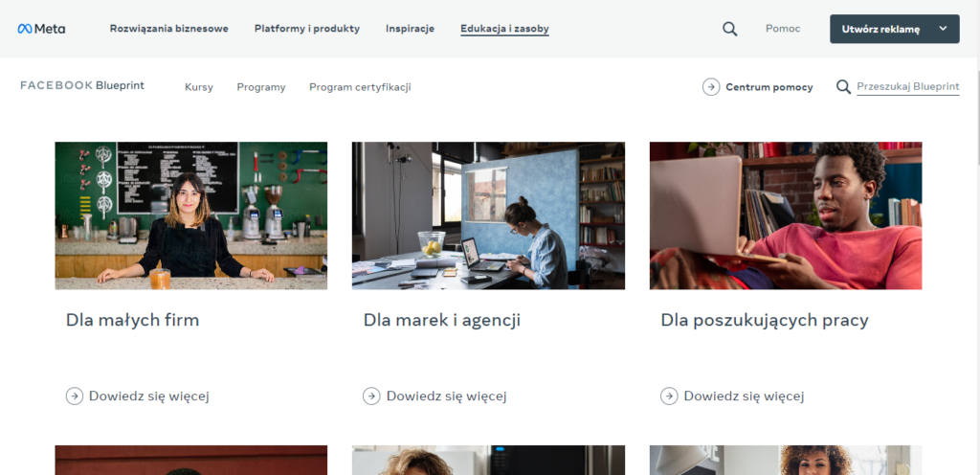
Task: Click the search magnifier icon in top navigation
Action: pos(729,29)
